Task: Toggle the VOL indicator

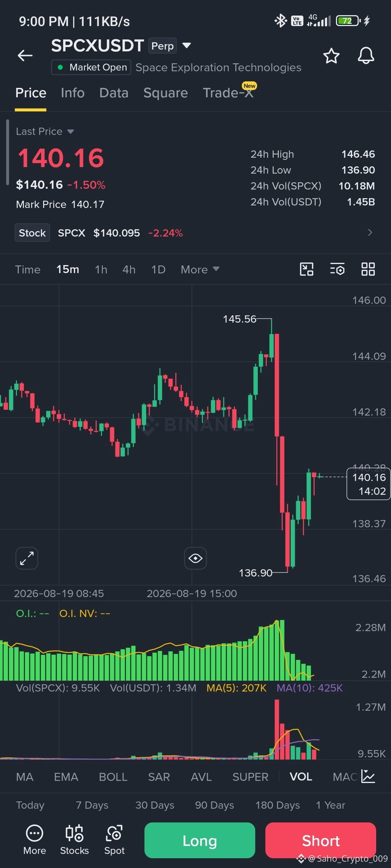Action: click(x=301, y=776)
